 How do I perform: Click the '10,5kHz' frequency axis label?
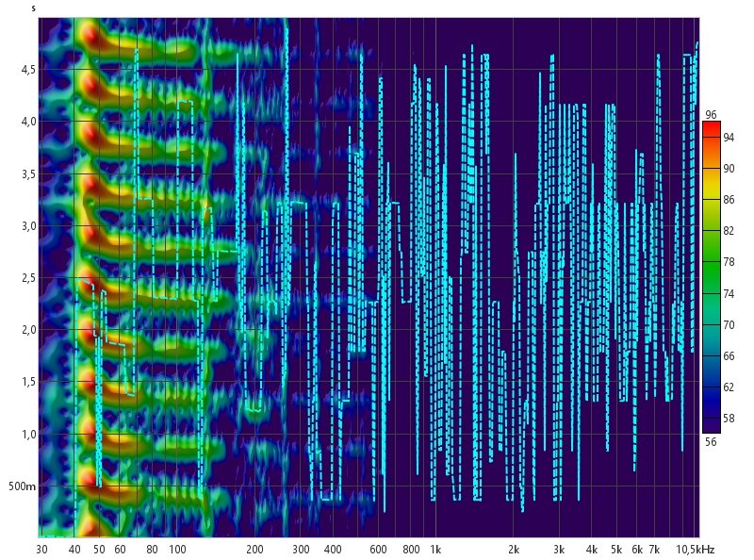tap(696, 550)
